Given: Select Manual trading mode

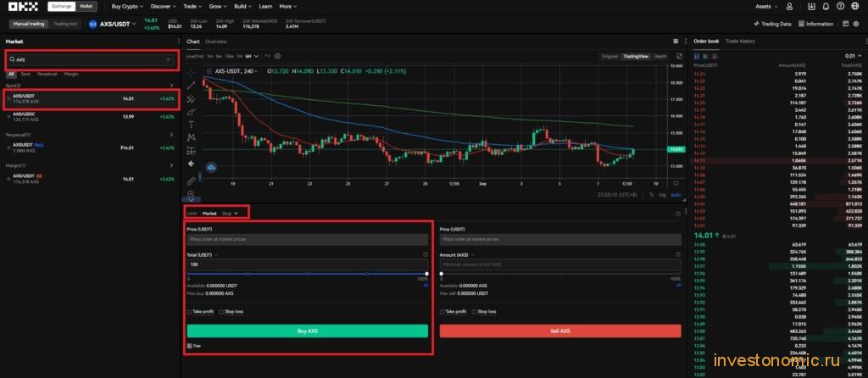Looking at the screenshot, I should (x=29, y=24).
